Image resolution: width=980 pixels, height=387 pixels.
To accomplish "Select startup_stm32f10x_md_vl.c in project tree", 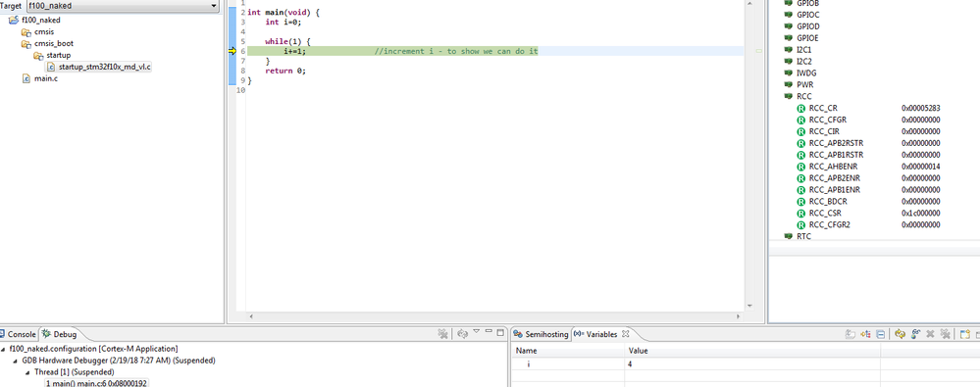I will point(105,67).
